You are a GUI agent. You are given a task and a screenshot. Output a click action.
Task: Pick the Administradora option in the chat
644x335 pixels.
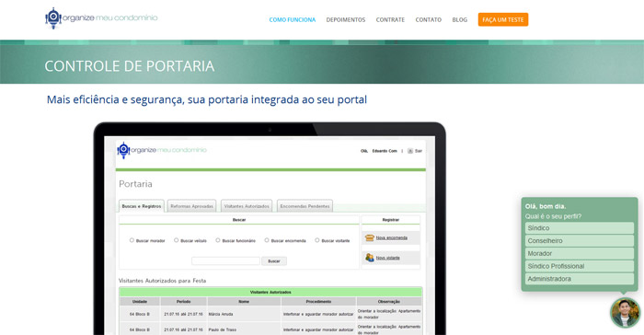tap(579, 279)
